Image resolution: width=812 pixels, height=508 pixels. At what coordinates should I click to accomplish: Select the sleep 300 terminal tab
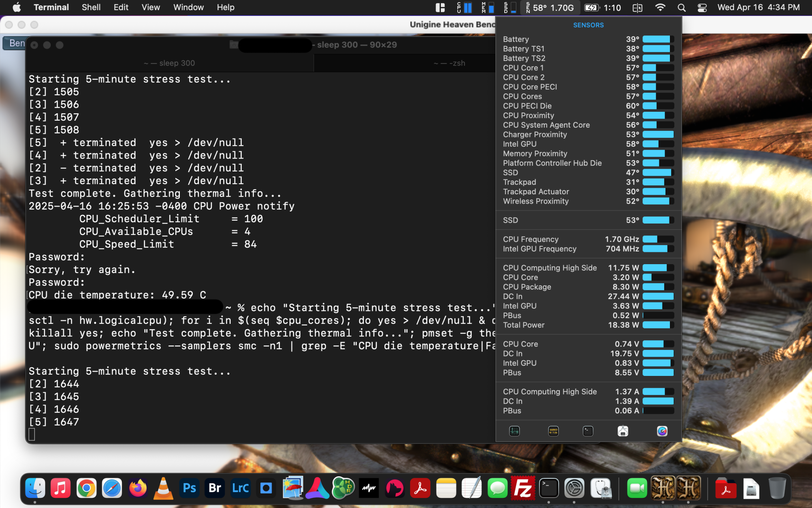click(x=169, y=63)
